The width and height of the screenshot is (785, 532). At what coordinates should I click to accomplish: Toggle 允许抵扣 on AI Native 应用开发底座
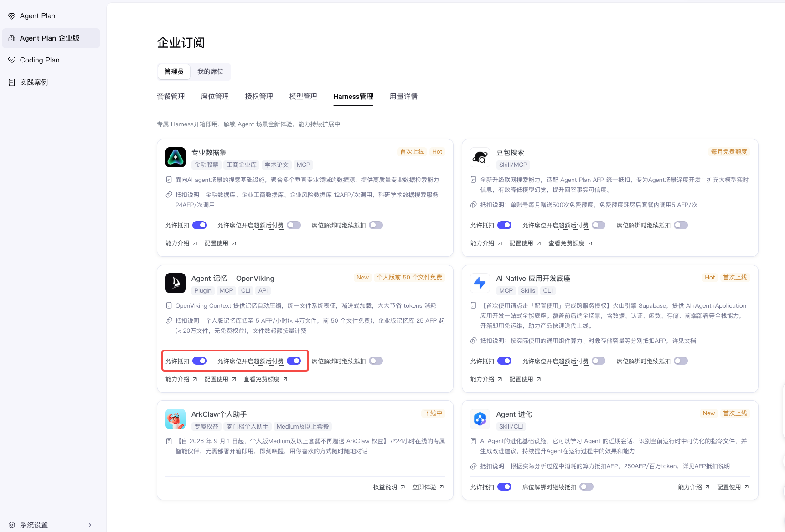(505, 361)
